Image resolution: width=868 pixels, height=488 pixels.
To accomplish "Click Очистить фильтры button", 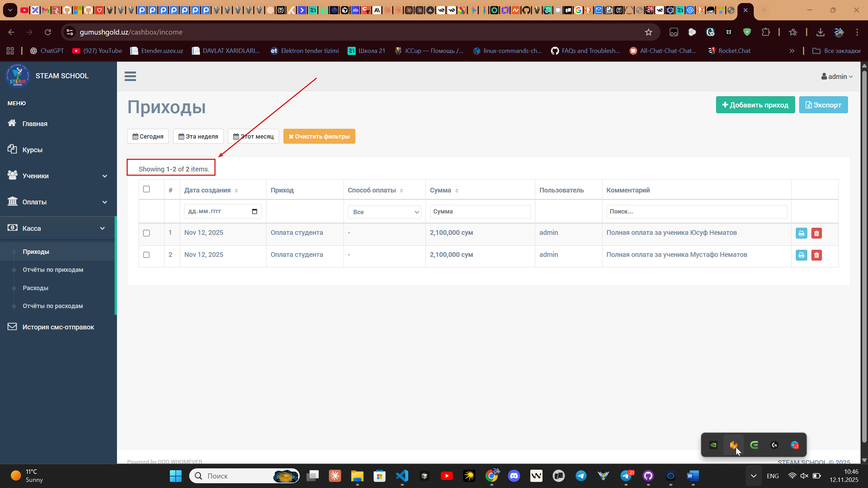I will coord(319,137).
